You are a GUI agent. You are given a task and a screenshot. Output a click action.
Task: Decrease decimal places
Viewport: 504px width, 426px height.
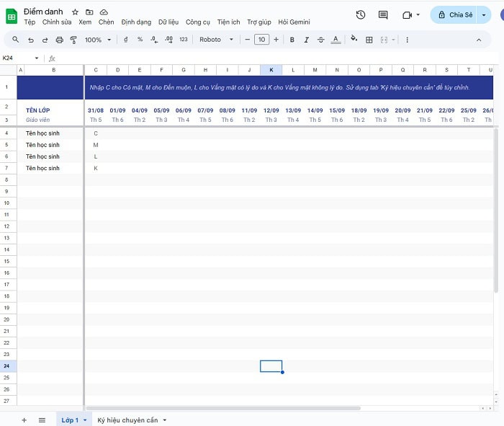tap(154, 40)
